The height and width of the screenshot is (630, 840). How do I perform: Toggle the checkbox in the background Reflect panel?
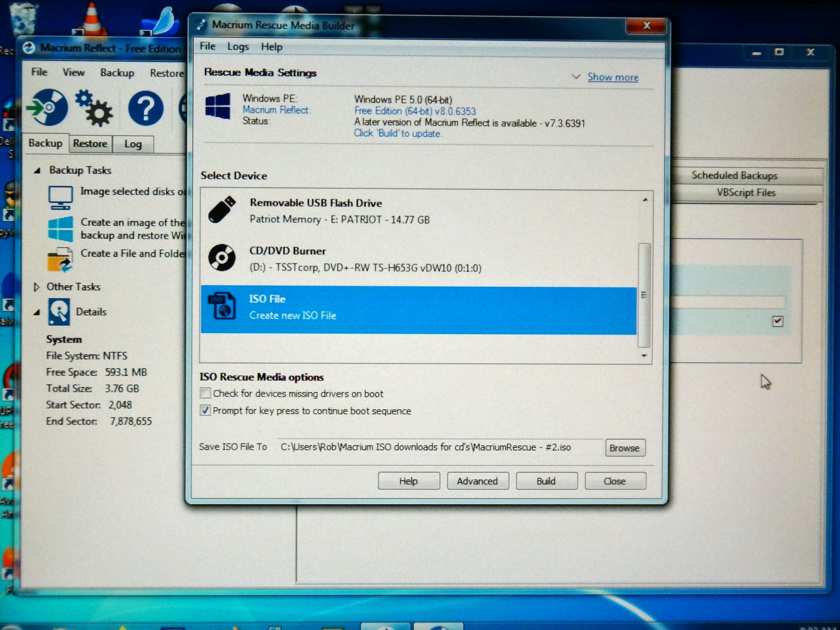778,321
